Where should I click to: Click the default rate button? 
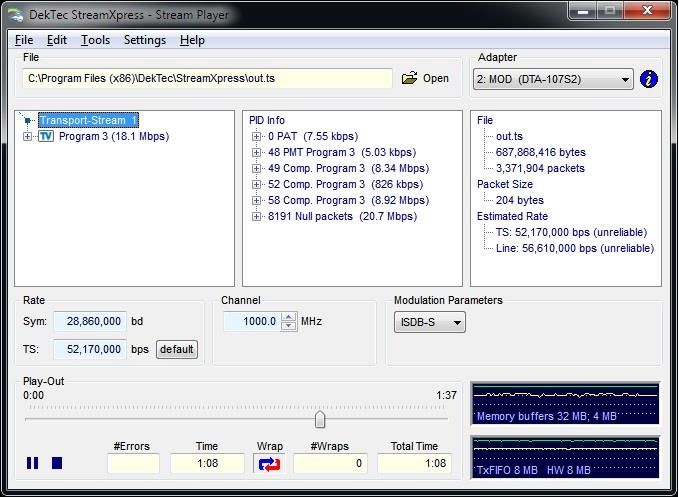[177, 349]
